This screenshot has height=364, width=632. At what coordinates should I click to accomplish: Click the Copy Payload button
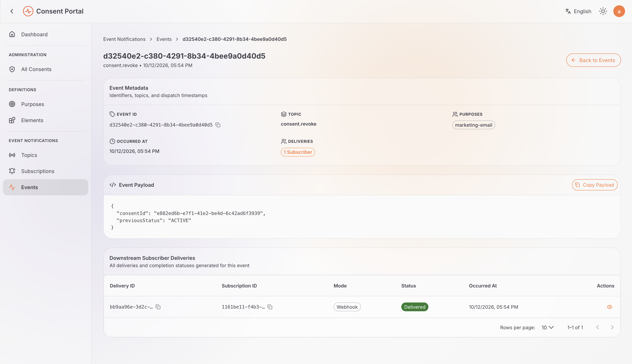coord(594,185)
